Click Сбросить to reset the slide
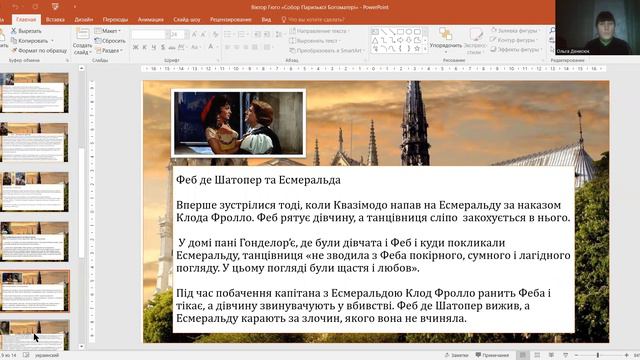Screen dimensions: 640x360 (110, 41)
